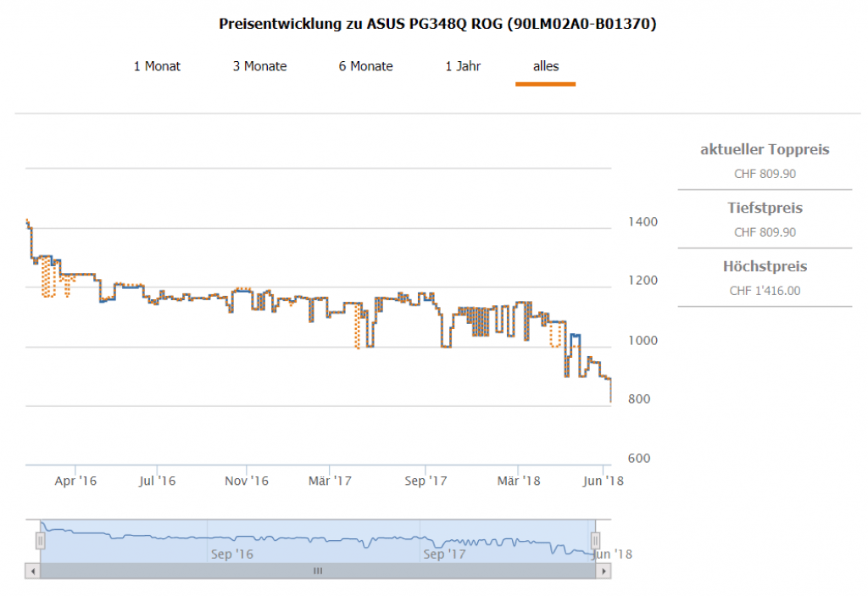868x596 pixels.
Task: Select the alles tab
Action: 546,66
